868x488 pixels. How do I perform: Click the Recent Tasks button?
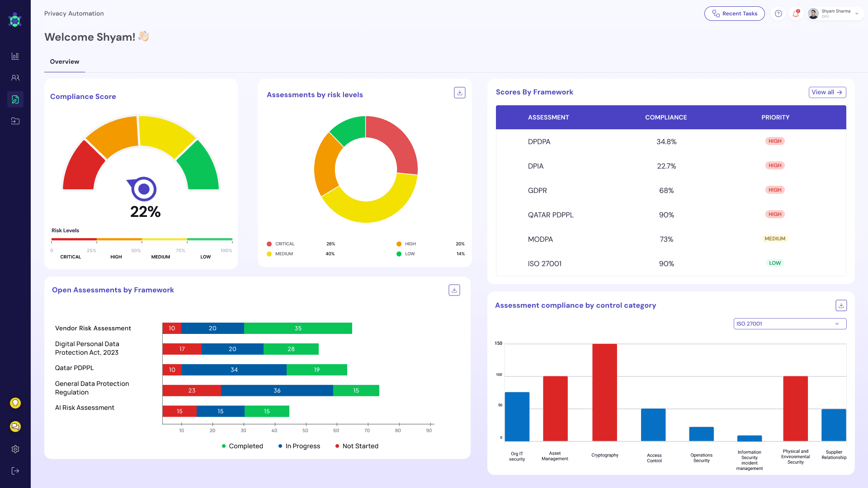coord(734,14)
